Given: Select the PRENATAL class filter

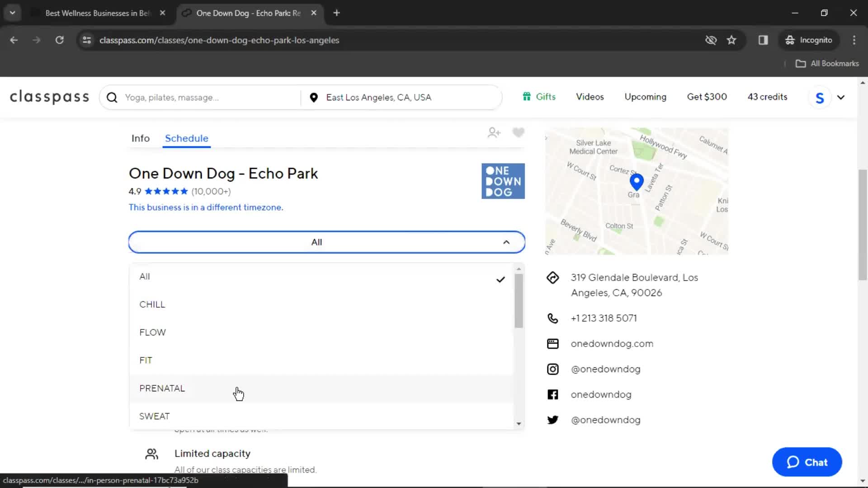Looking at the screenshot, I should 162,388.
